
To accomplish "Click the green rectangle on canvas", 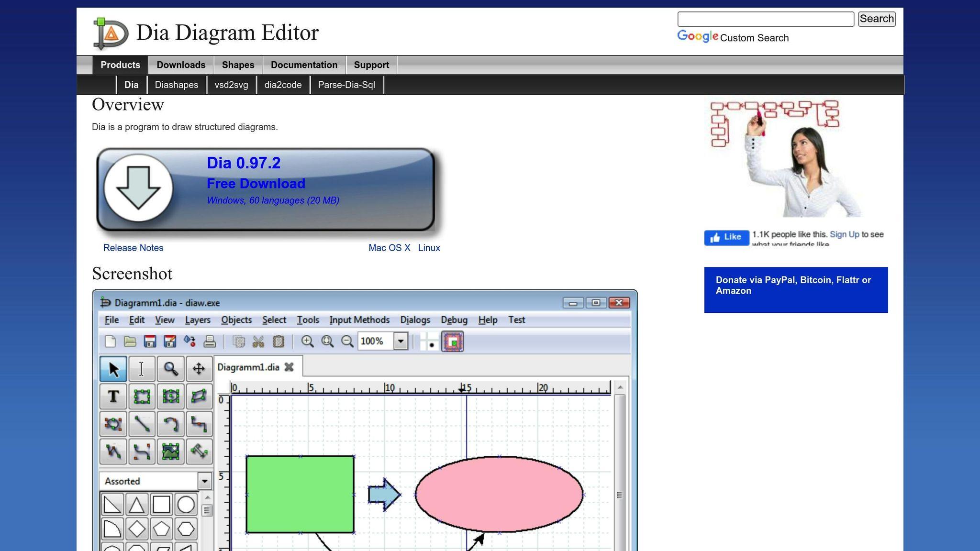I will 300,494.
